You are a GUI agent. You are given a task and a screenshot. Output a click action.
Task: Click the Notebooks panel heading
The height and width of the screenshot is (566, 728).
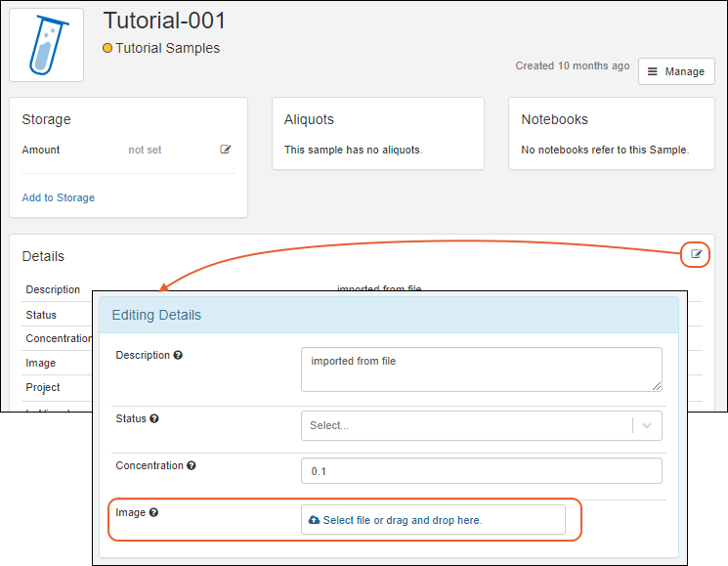(x=554, y=119)
